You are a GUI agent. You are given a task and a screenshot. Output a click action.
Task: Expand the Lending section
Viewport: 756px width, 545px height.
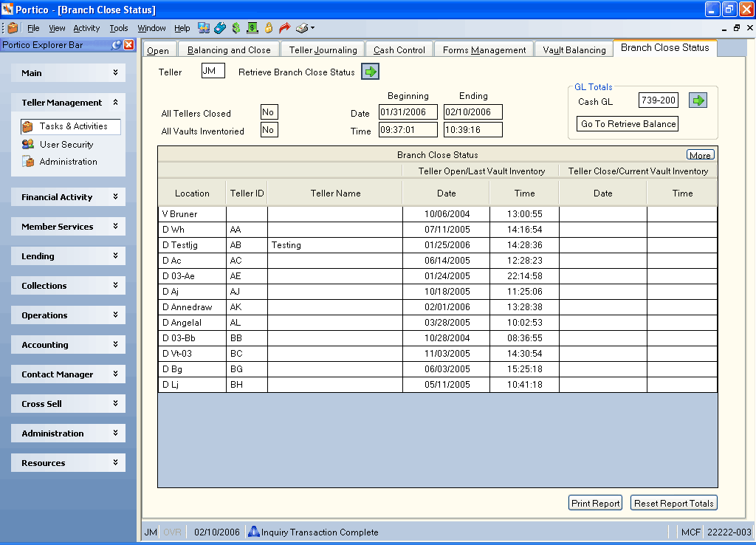click(115, 256)
